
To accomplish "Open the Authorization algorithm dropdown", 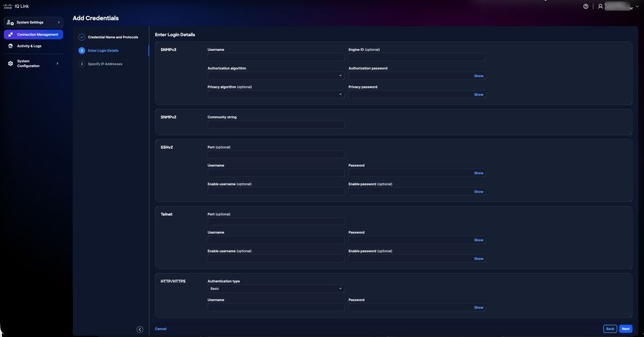I will point(276,75).
